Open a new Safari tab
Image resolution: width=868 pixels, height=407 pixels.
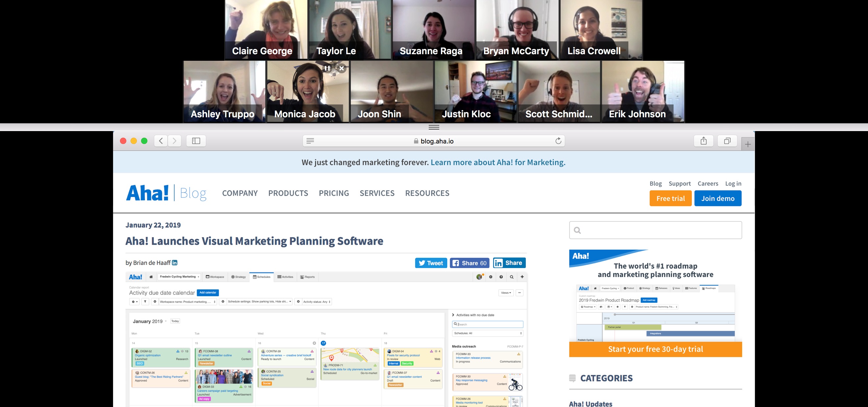click(x=748, y=144)
